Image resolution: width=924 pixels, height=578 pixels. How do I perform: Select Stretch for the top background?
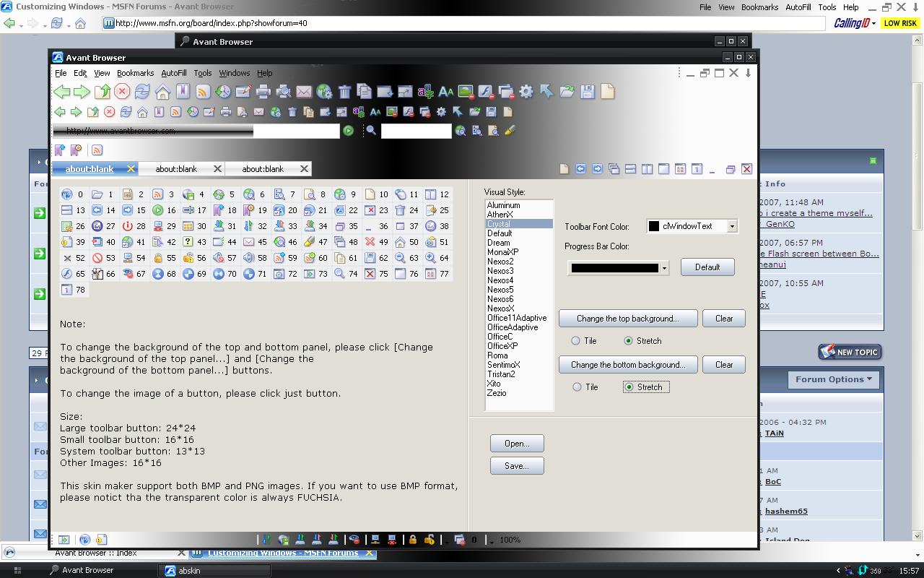642,341
